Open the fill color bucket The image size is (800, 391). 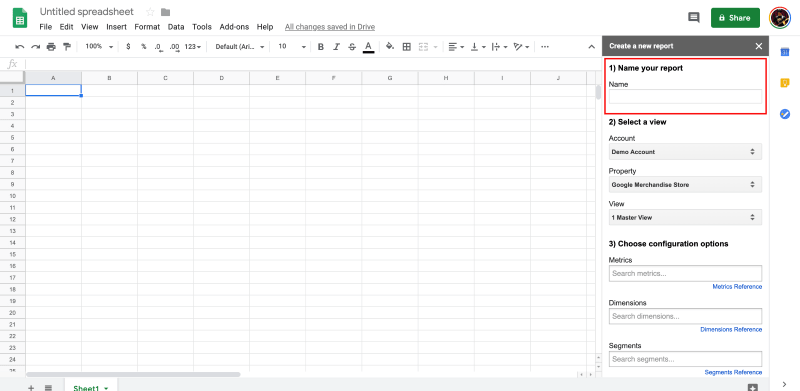point(390,46)
